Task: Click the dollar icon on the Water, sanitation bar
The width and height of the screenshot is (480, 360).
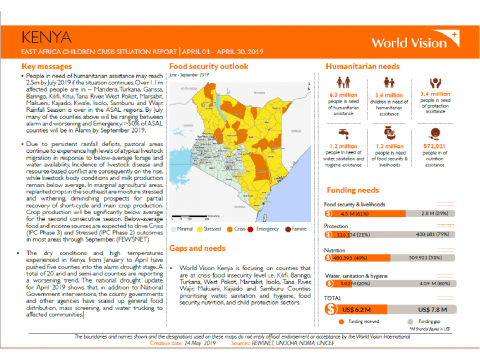Action: [x=330, y=284]
